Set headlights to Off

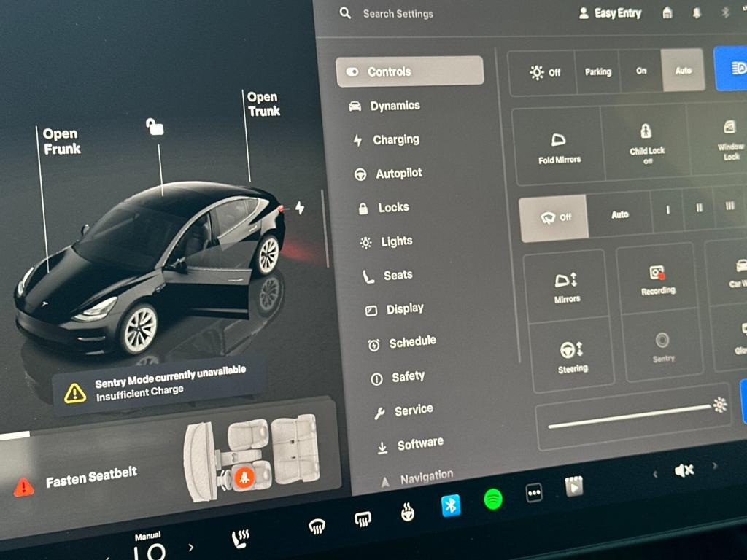coord(543,72)
